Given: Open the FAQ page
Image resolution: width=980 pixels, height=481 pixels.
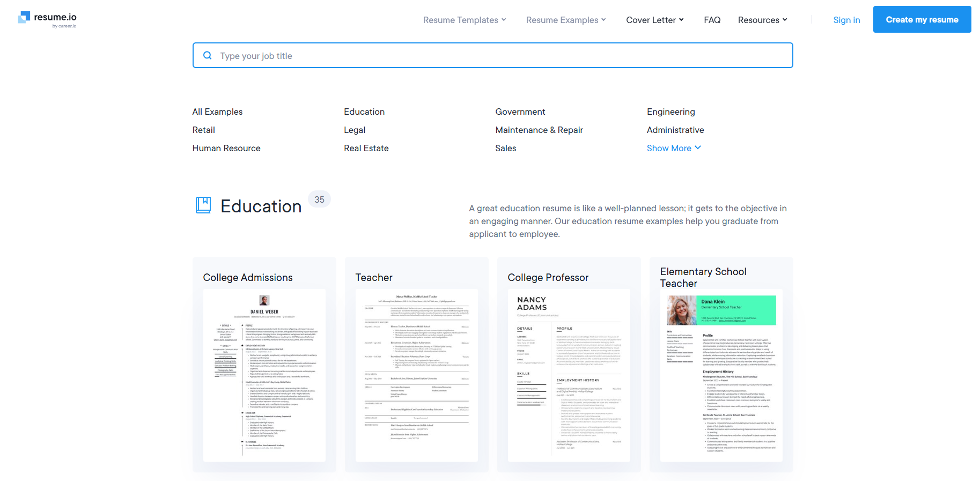Looking at the screenshot, I should (712, 20).
